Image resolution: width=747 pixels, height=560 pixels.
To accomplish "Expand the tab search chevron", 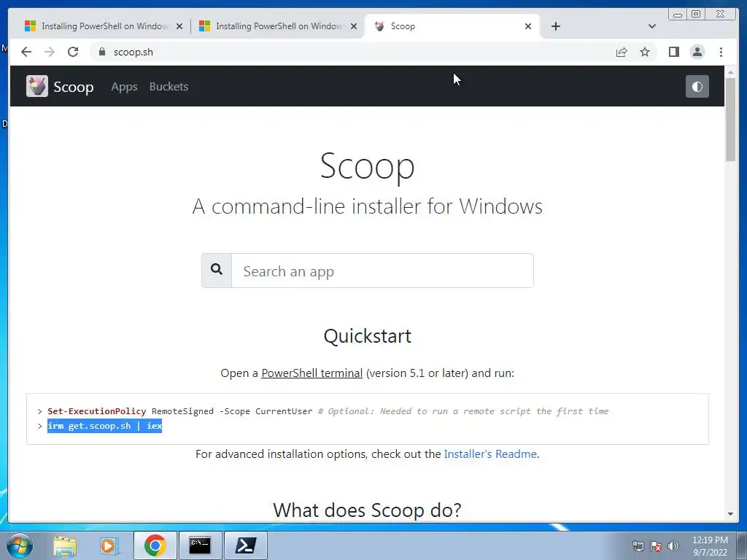I will [651, 26].
